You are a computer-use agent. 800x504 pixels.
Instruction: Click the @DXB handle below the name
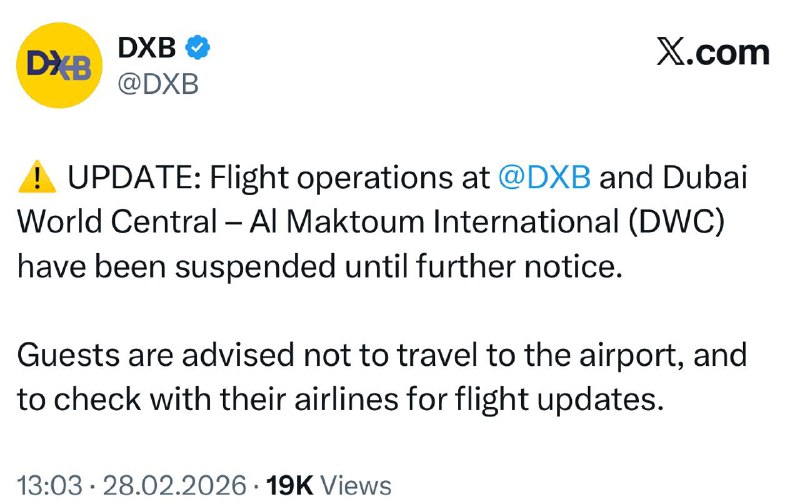coord(158,84)
